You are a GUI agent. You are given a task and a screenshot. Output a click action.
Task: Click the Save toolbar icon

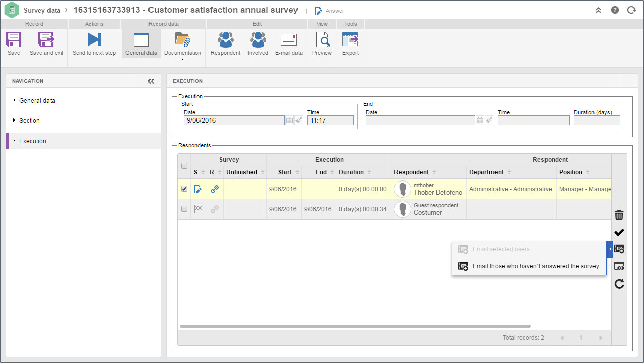point(14,40)
